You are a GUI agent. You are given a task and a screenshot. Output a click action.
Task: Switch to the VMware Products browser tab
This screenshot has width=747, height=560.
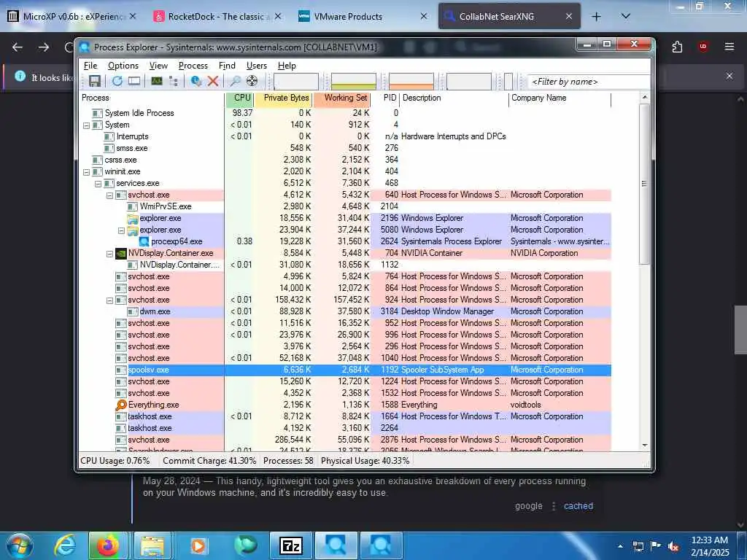[x=362, y=16]
